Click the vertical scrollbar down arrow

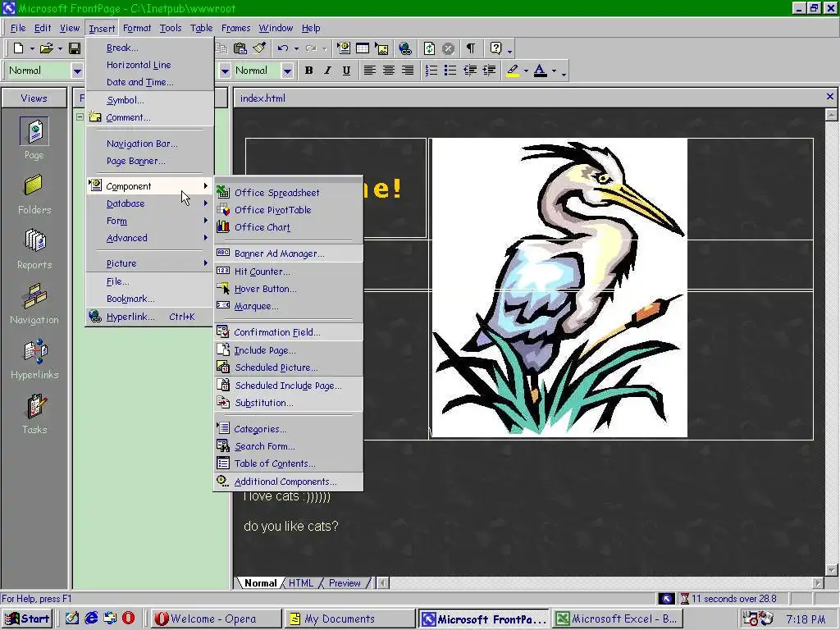[832, 569]
